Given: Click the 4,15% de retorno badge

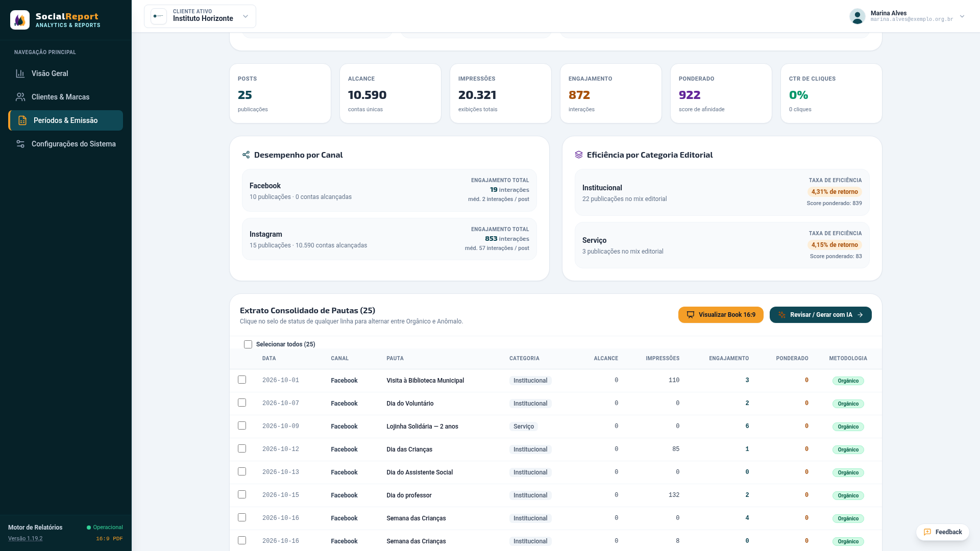Looking at the screenshot, I should tap(835, 245).
